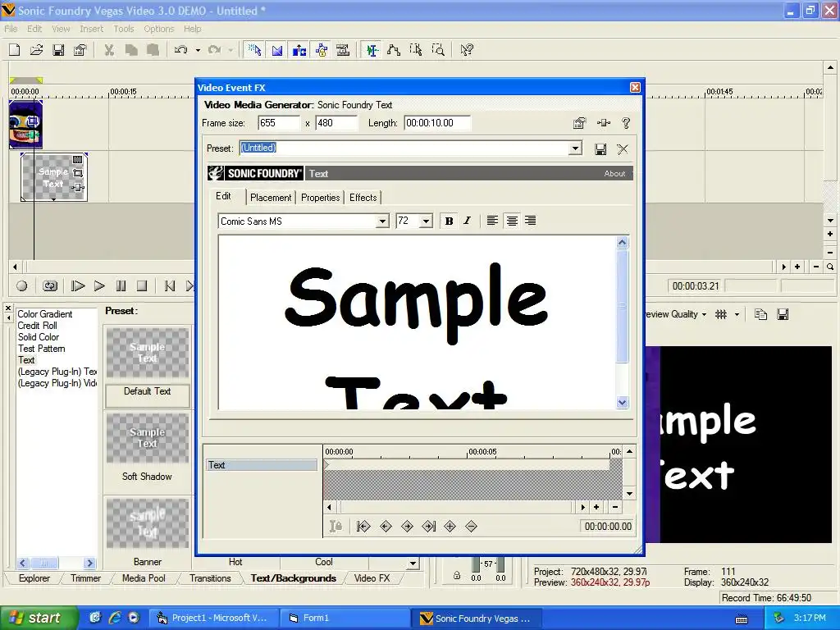This screenshot has width=840, height=630.
Task: Click the Open folder icon in main toolbar
Action: click(36, 50)
